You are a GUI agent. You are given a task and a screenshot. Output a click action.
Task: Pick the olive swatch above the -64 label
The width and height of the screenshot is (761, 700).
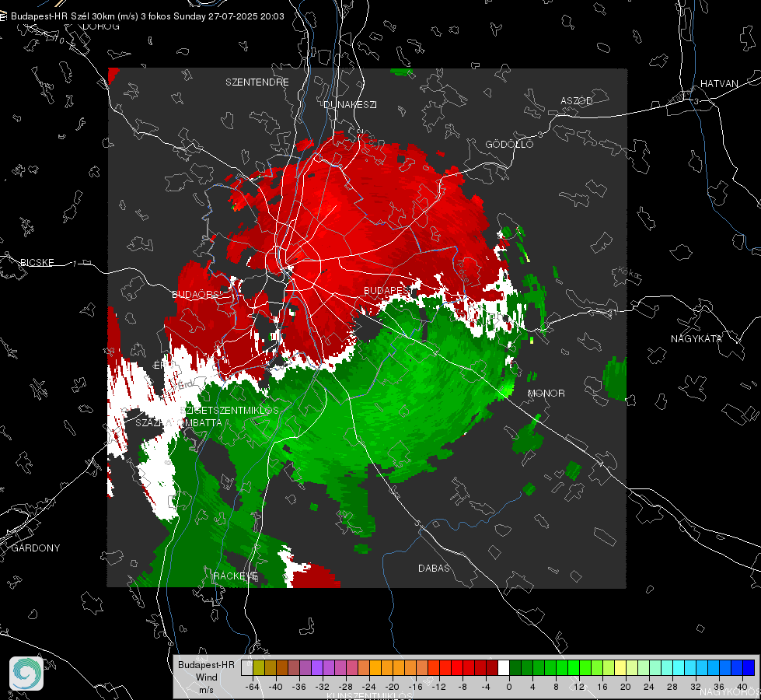point(258,668)
